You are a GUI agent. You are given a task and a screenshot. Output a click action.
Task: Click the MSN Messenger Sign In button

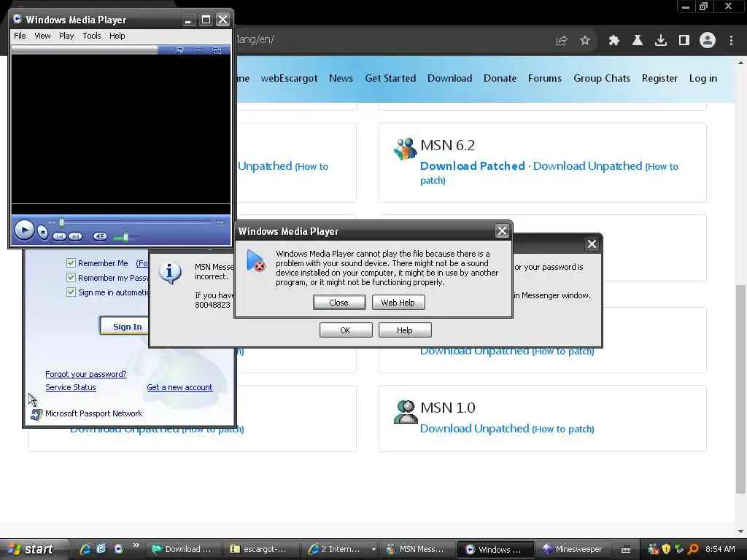tap(125, 326)
